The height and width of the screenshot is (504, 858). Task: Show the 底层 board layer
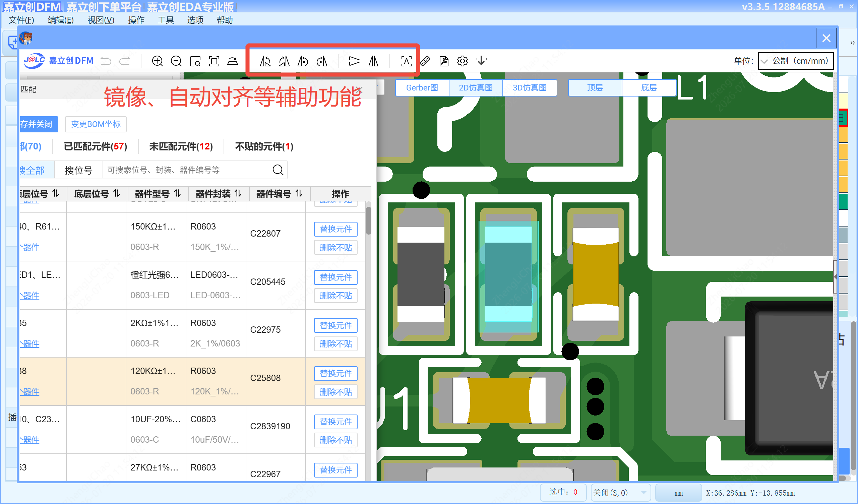click(649, 88)
